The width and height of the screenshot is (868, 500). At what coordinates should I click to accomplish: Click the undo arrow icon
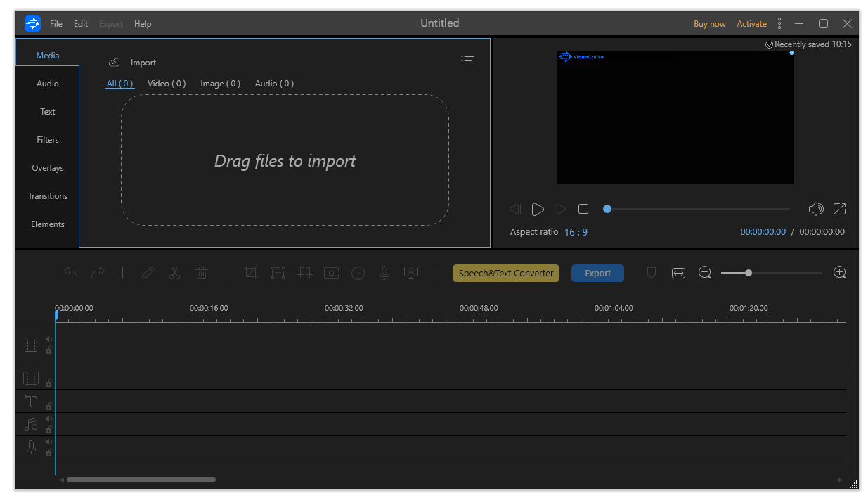[70, 274]
